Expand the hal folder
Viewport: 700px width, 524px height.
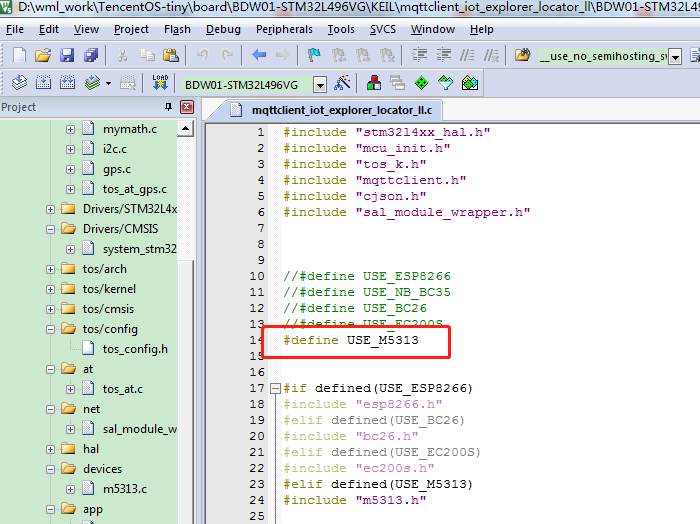pyautogui.click(x=50, y=449)
